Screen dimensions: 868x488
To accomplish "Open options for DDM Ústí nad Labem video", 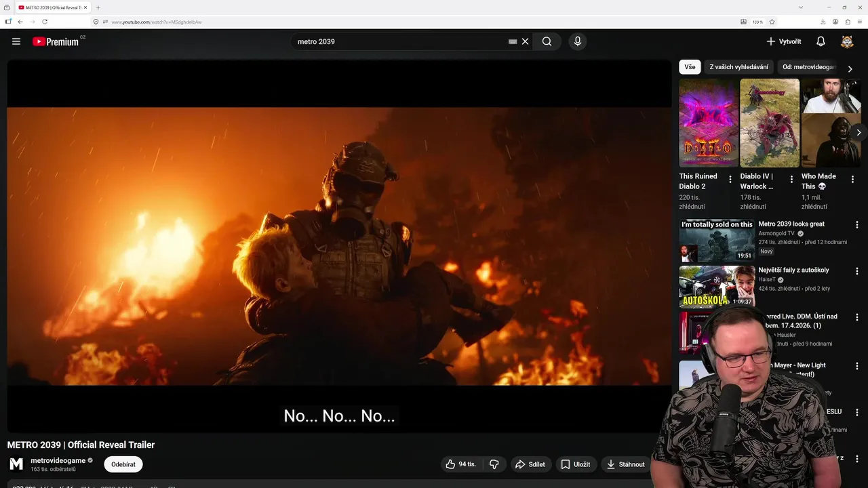I will [x=856, y=317].
